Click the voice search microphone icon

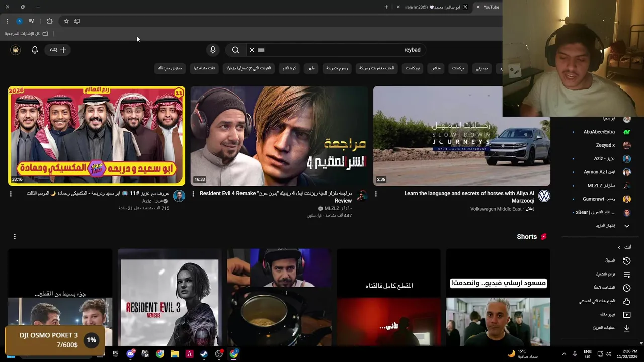pos(213,50)
